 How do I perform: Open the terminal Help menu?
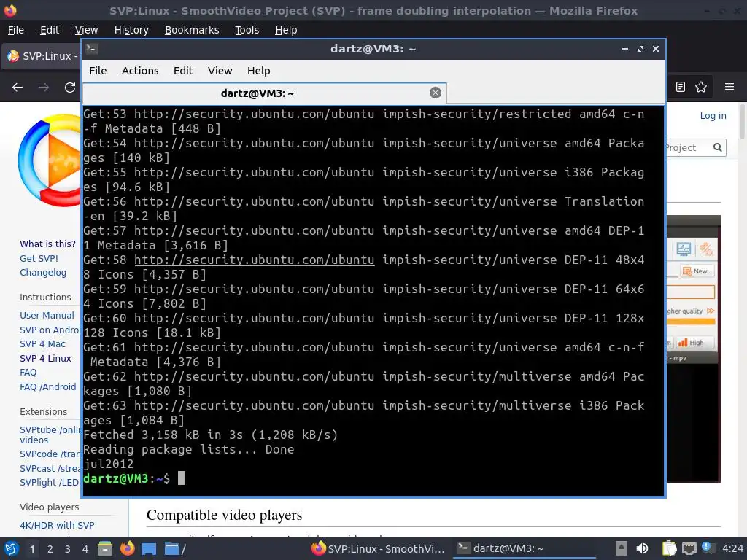pyautogui.click(x=259, y=71)
